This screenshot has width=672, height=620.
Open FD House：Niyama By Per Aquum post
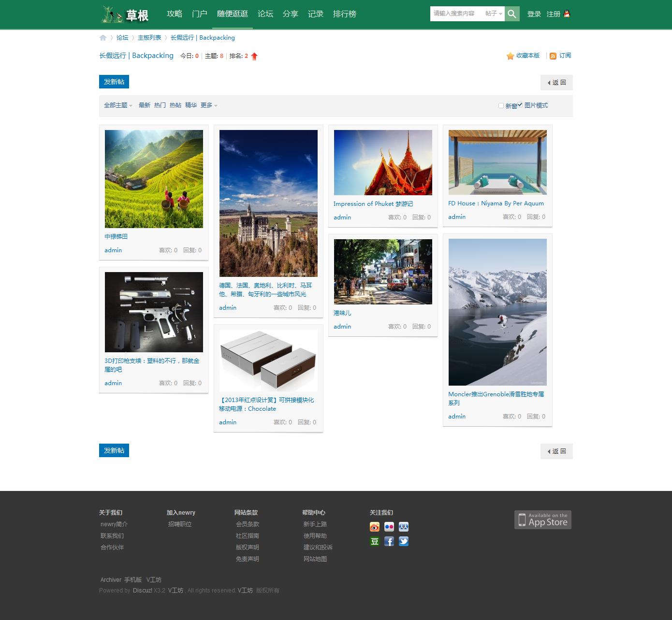coord(496,203)
